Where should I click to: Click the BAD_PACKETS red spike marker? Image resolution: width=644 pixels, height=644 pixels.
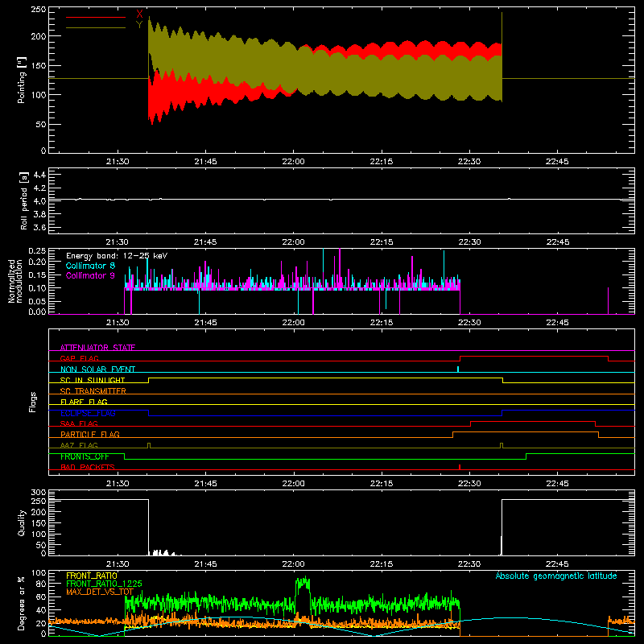[x=460, y=467]
